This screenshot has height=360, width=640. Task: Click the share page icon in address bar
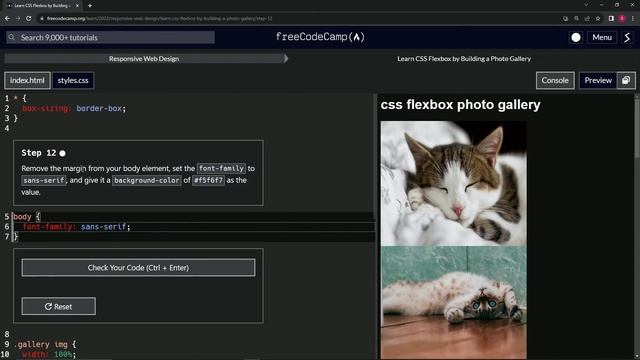[587, 18]
